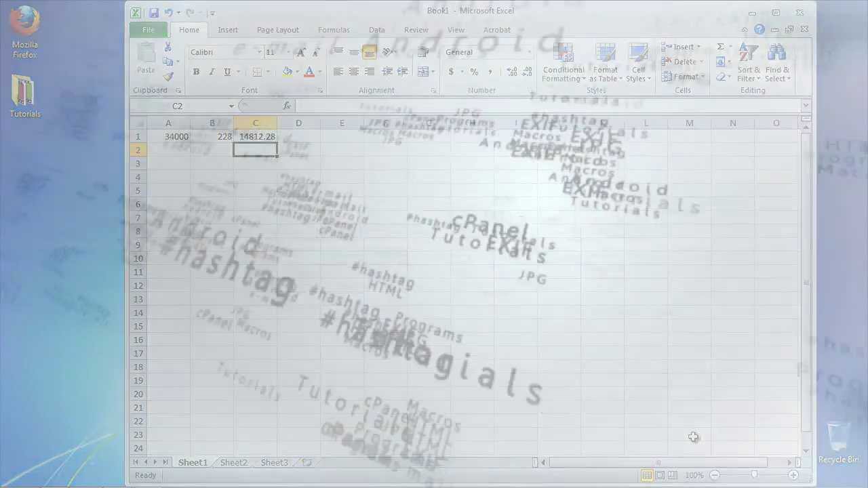Click the Insert Function fx button

pos(287,106)
